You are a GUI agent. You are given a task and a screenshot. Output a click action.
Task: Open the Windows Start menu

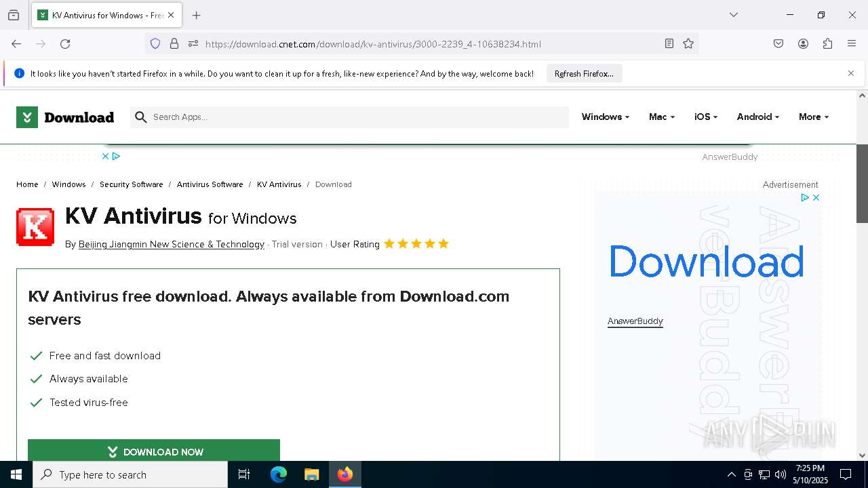(x=16, y=474)
